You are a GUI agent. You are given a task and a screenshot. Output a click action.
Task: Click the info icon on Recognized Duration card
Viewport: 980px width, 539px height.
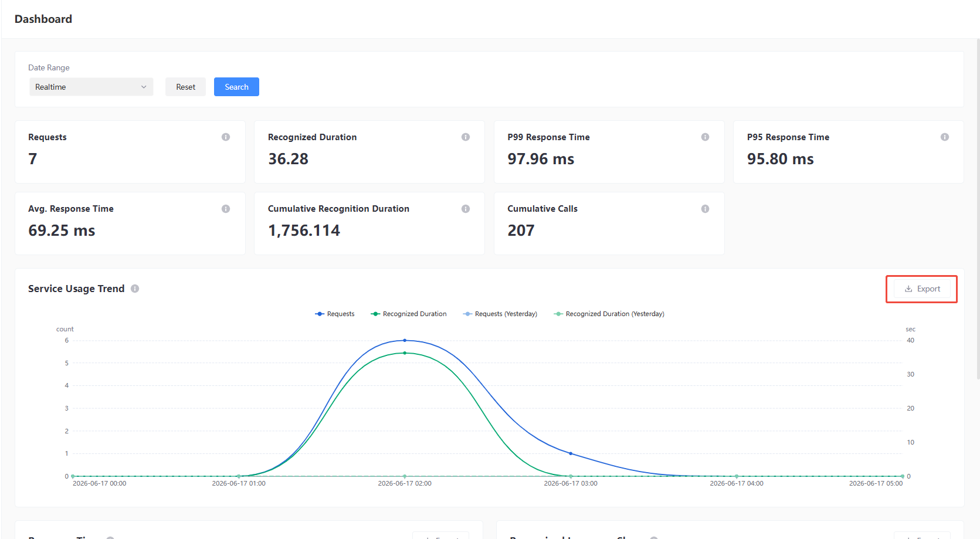point(466,137)
